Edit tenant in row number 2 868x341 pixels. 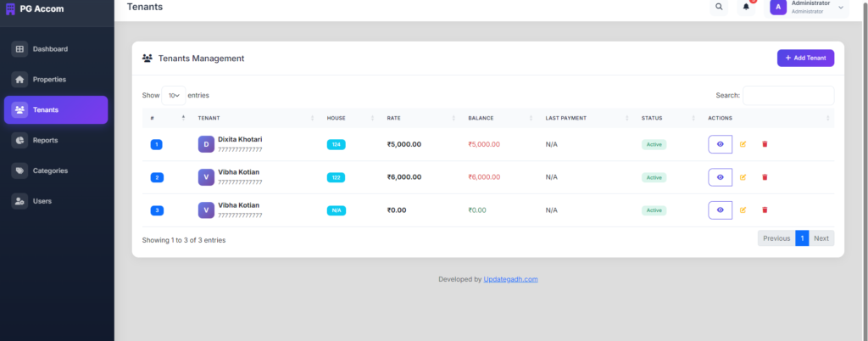coord(743,177)
